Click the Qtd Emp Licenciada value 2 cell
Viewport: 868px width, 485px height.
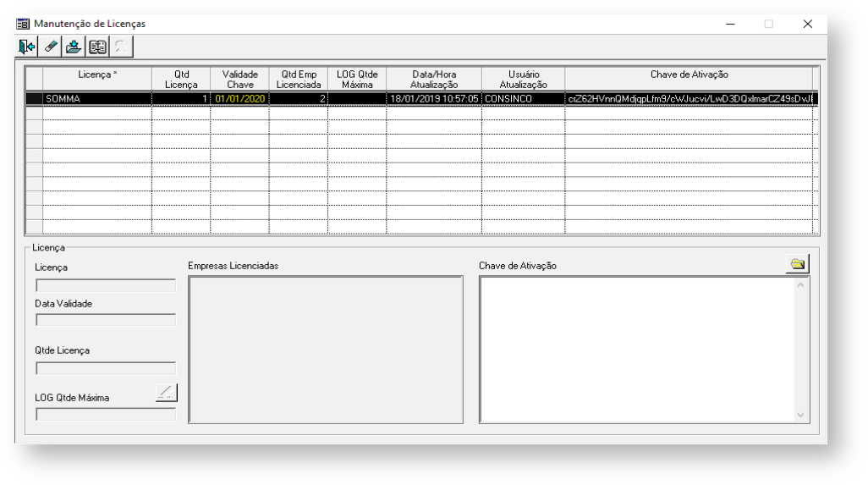[x=299, y=98]
